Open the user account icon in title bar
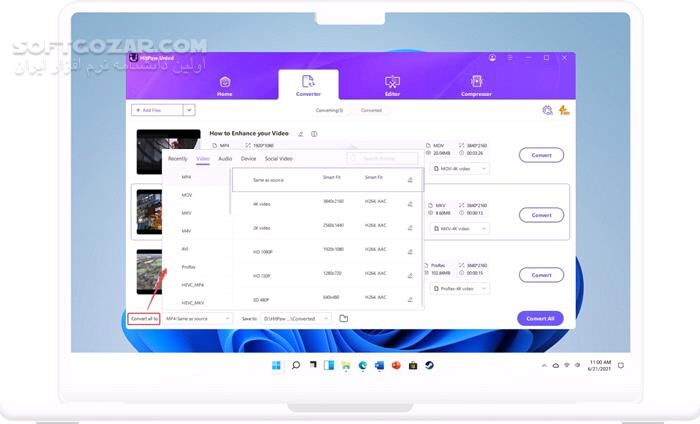This screenshot has width=700, height=424. tap(492, 58)
